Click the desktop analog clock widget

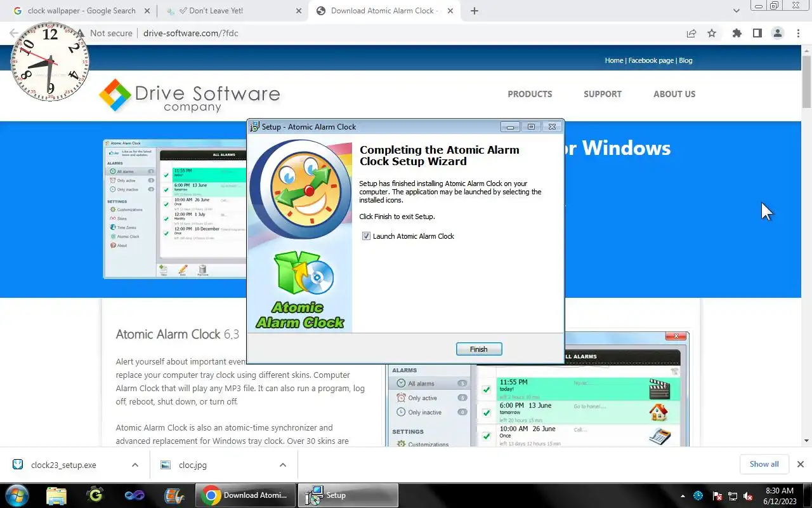coord(50,61)
